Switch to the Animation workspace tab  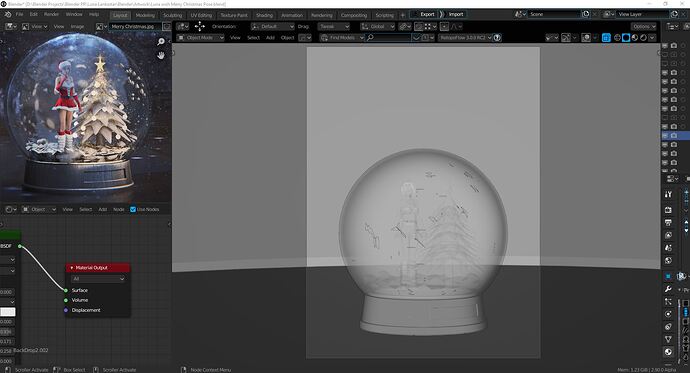(x=292, y=15)
